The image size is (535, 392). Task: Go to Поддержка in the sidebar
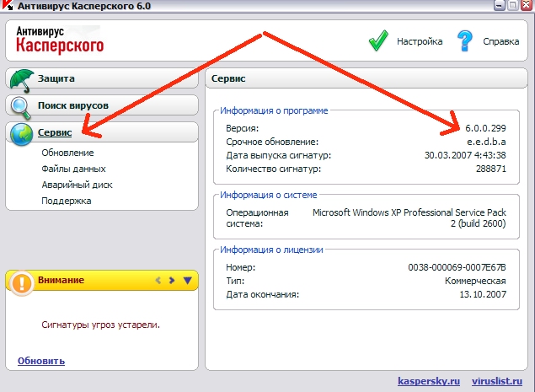(x=66, y=201)
